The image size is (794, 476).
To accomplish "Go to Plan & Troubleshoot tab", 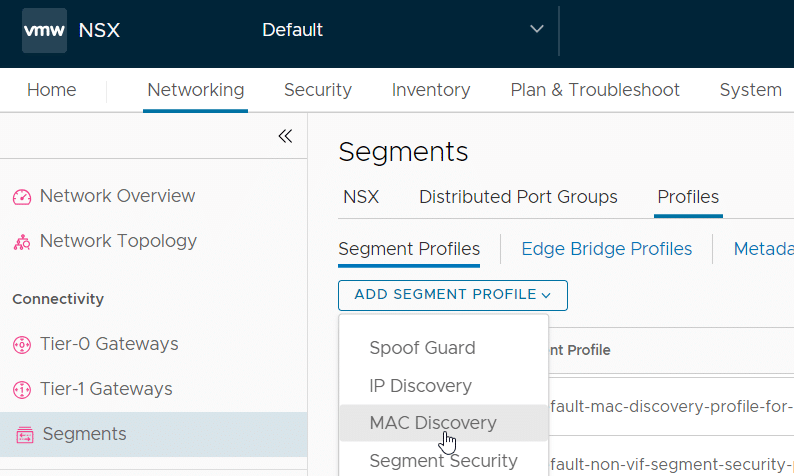I will 595,90.
